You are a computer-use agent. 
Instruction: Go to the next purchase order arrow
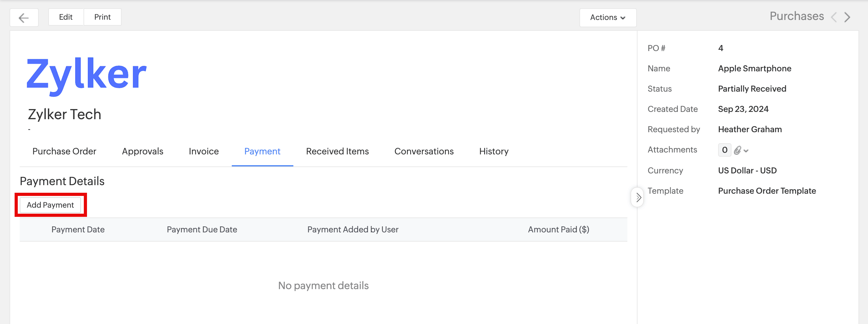[x=847, y=17]
